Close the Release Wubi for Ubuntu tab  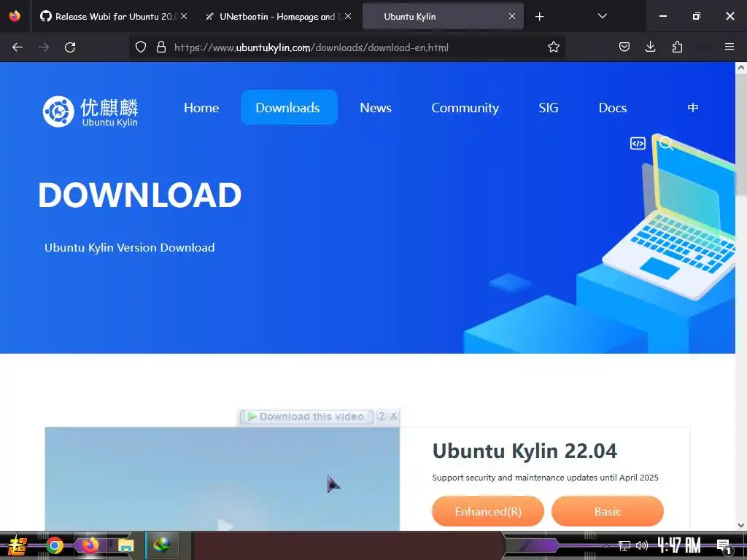[184, 16]
